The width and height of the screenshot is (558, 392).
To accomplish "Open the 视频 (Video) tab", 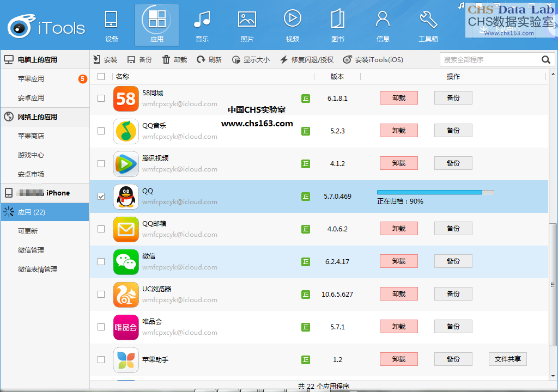I will pyautogui.click(x=293, y=26).
